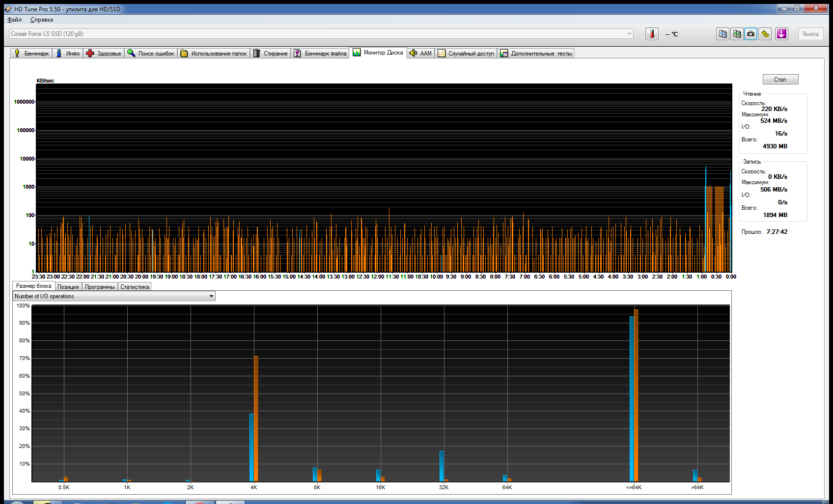Open the AAM speaker tab
Image resolution: width=833 pixels, height=504 pixels.
pos(420,54)
